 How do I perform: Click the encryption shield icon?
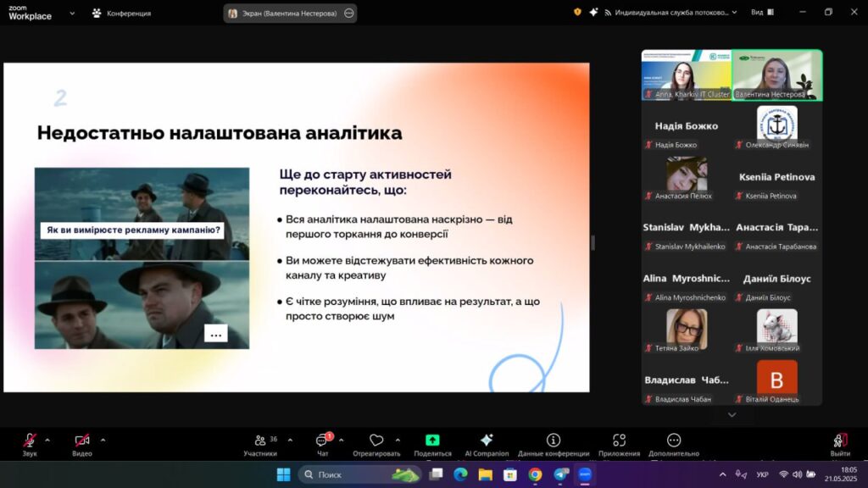(x=577, y=12)
